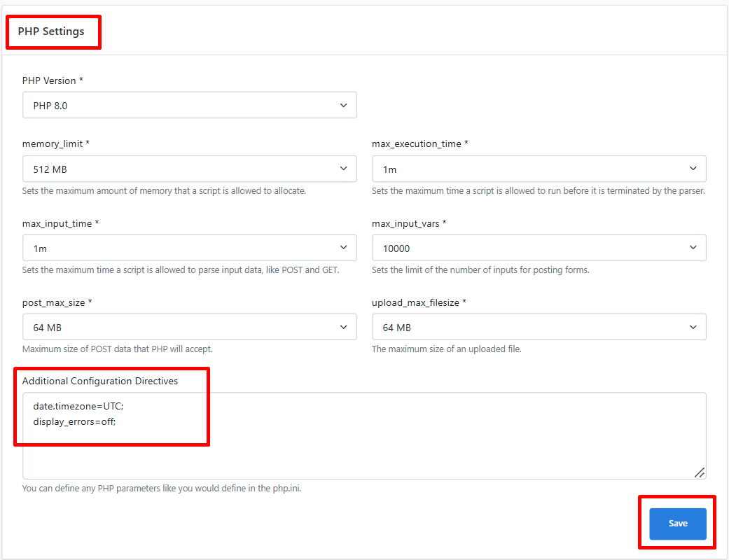Click the 'max_execution_time *' label
The height and width of the screenshot is (560, 729).
pos(420,143)
